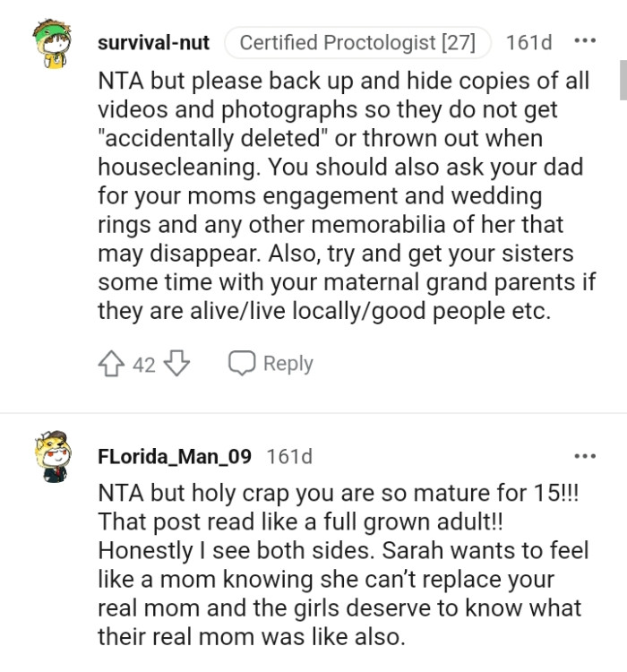Upvote survival-nut's comment
The width and height of the screenshot is (627, 672).
tap(114, 364)
